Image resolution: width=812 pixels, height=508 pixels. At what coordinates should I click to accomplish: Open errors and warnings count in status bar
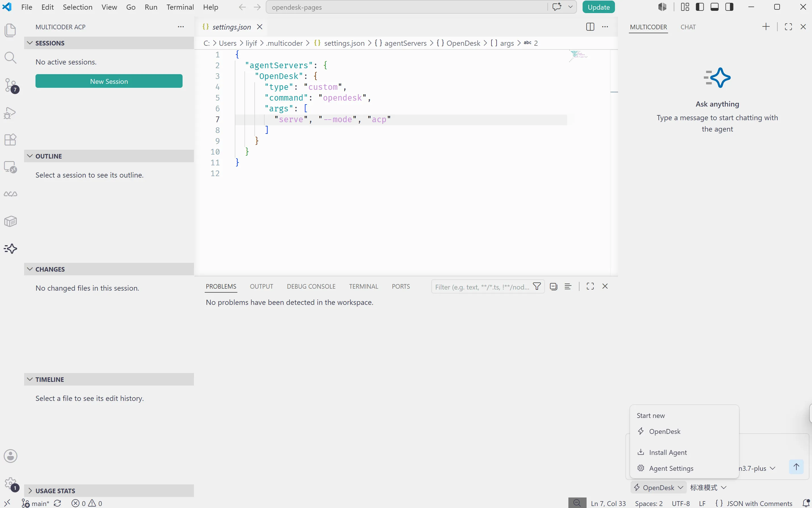pyautogui.click(x=87, y=503)
